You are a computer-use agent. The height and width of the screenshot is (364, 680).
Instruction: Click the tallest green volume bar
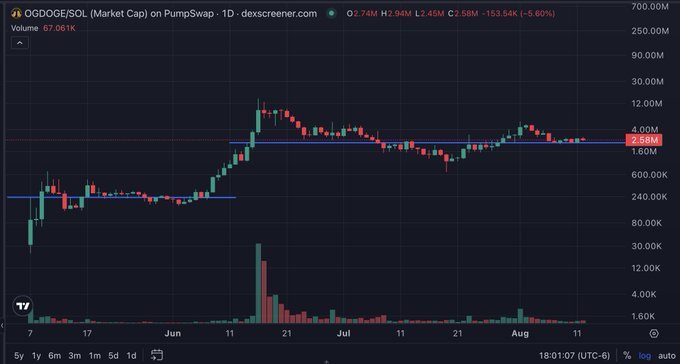pos(258,283)
